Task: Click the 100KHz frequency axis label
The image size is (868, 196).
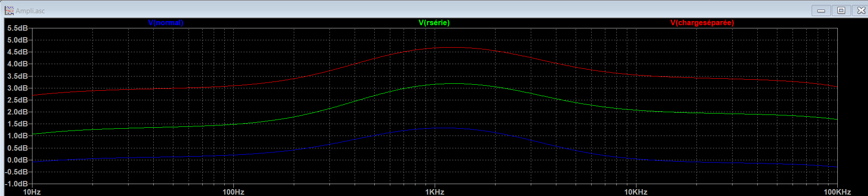Action: click(x=837, y=192)
